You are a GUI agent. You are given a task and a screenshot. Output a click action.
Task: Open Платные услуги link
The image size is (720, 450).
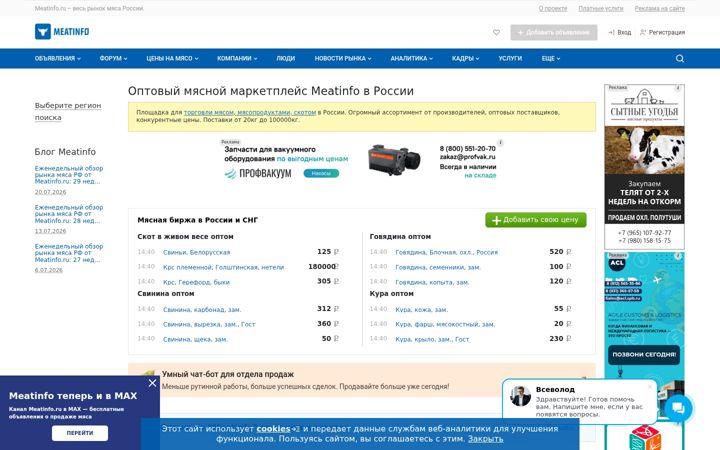(601, 8)
